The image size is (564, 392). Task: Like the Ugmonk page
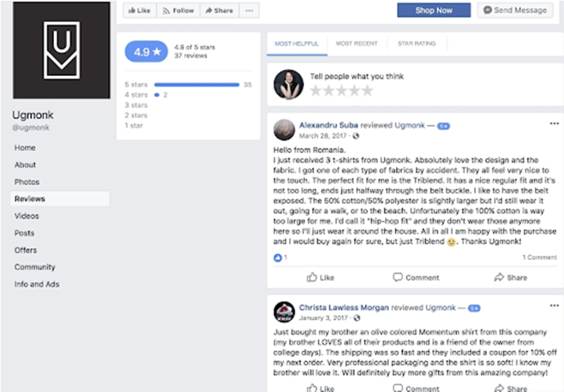click(x=140, y=10)
